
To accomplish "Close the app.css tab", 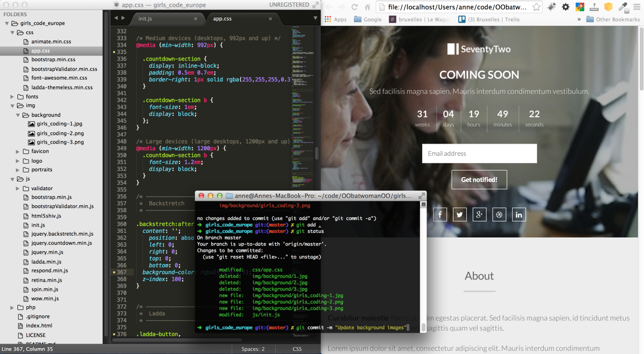I will point(270,19).
